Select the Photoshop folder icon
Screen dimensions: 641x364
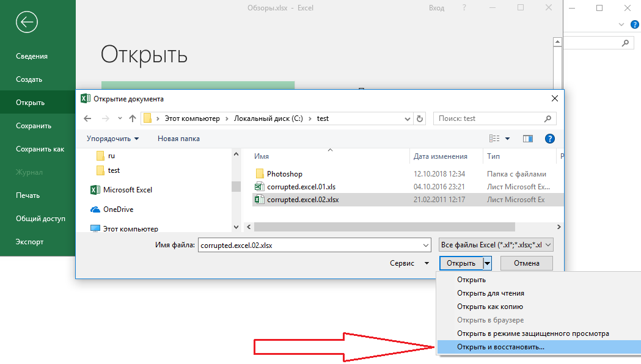point(260,173)
